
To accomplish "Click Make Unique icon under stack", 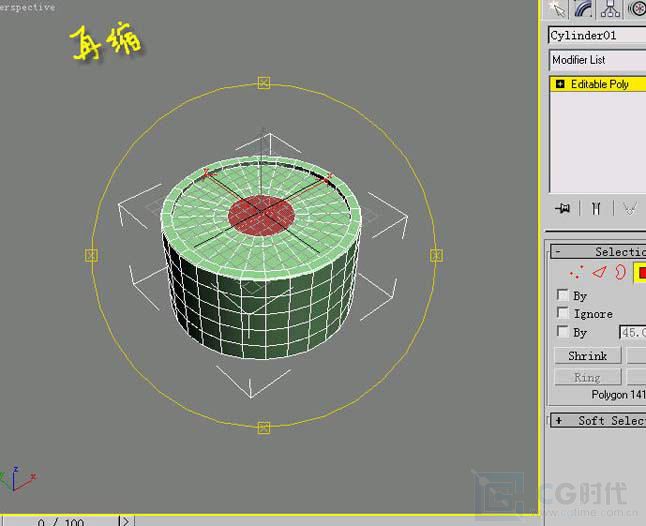I will pos(629,208).
